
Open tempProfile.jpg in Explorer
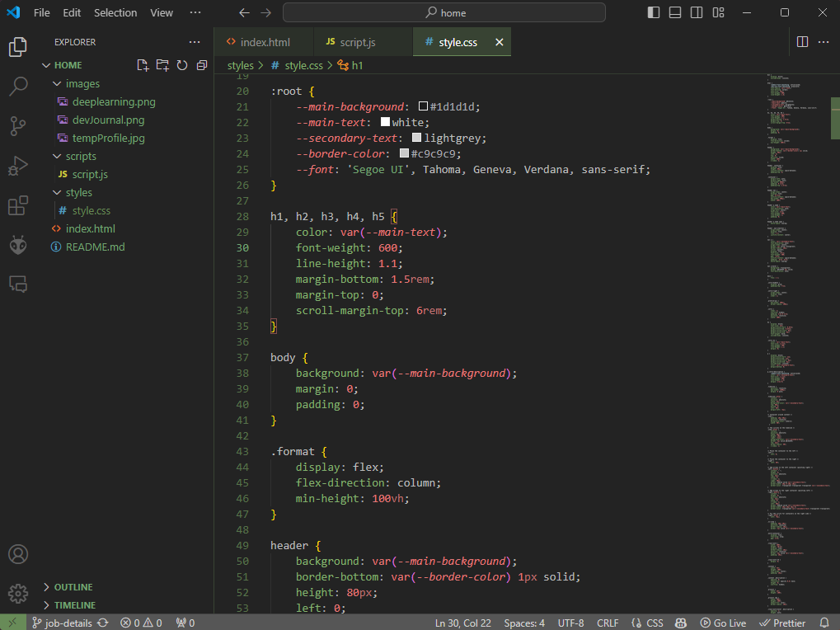108,139
